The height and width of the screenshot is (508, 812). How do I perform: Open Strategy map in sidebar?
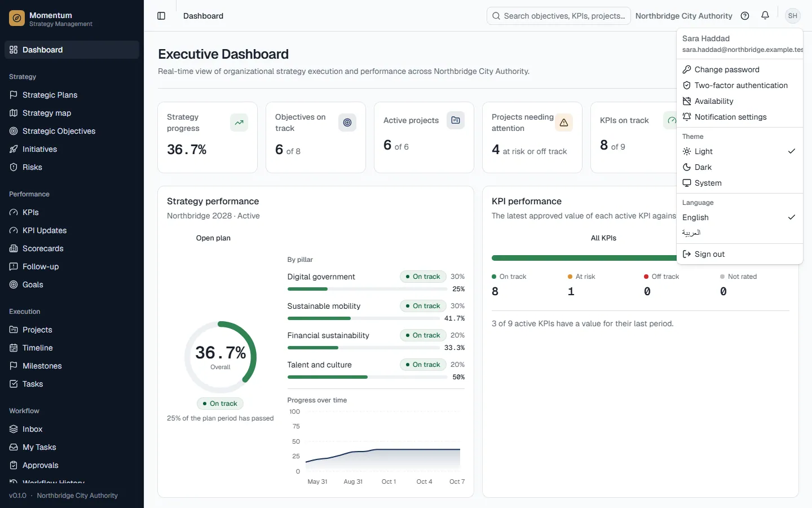(72, 113)
